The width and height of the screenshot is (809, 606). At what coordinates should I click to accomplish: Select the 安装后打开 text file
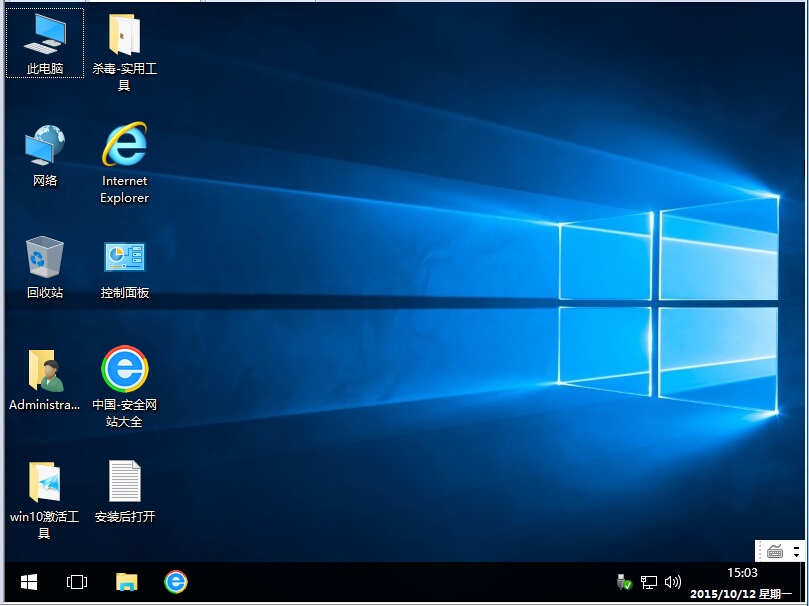(x=125, y=483)
